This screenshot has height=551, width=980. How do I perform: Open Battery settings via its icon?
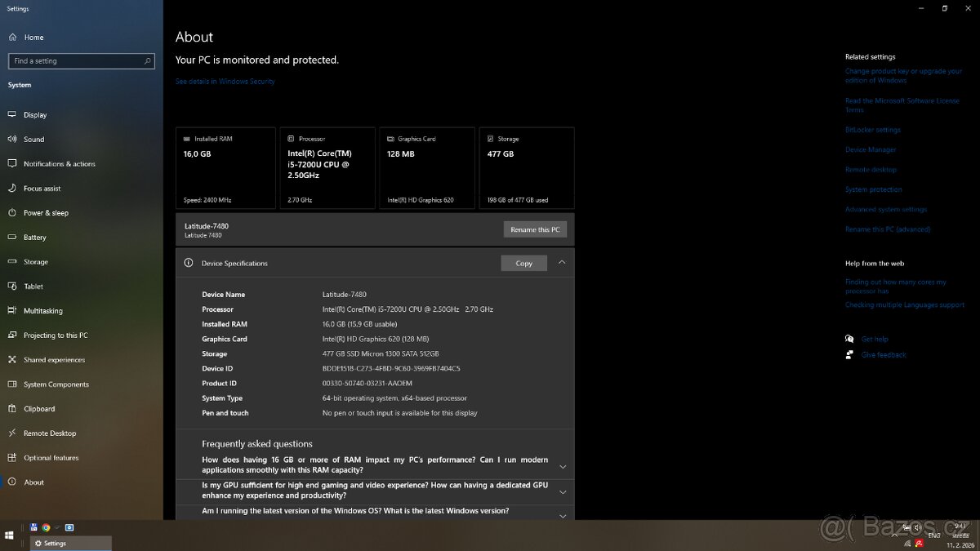coord(12,237)
